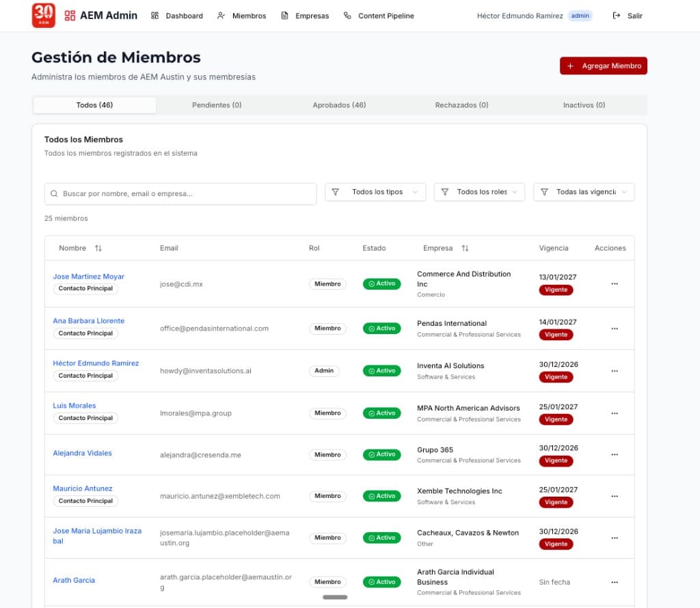Open actions menu for Jose Martinez Moyar
700x608 pixels.
pyautogui.click(x=614, y=284)
